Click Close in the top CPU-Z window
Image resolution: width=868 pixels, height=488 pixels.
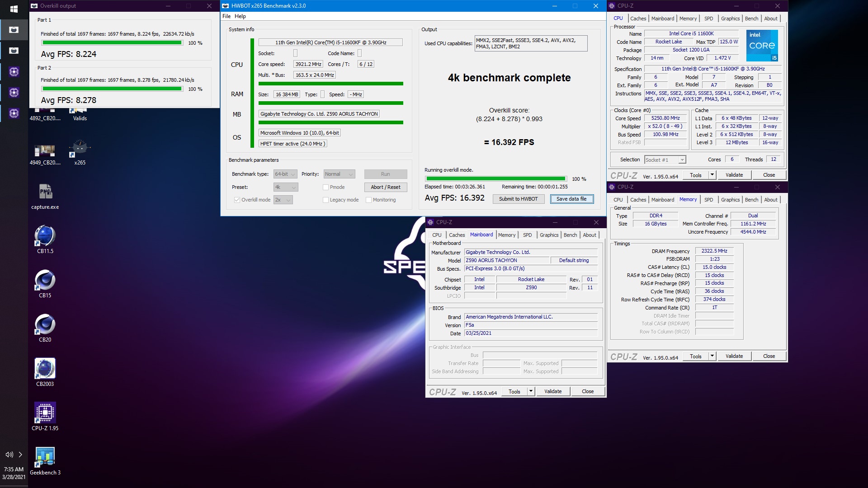click(x=769, y=175)
